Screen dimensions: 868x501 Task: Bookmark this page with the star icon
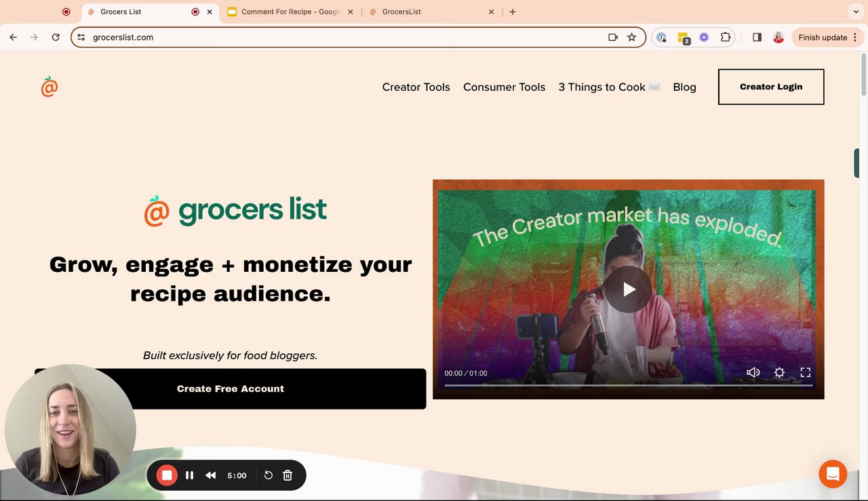pyautogui.click(x=632, y=37)
